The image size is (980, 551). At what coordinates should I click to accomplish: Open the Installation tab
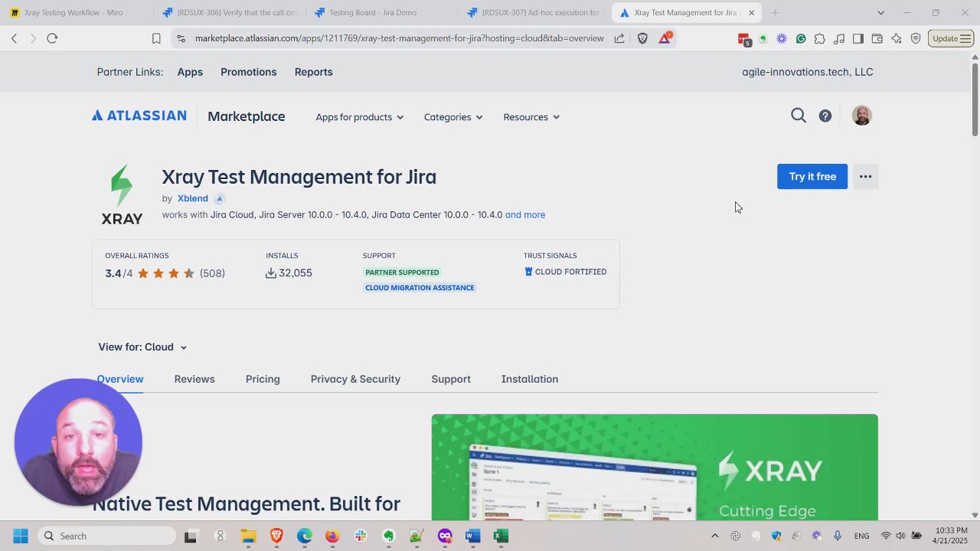pos(530,379)
